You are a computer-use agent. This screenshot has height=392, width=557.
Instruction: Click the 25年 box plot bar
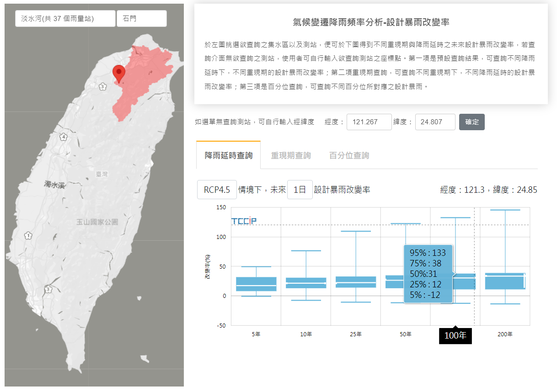coord(356,282)
